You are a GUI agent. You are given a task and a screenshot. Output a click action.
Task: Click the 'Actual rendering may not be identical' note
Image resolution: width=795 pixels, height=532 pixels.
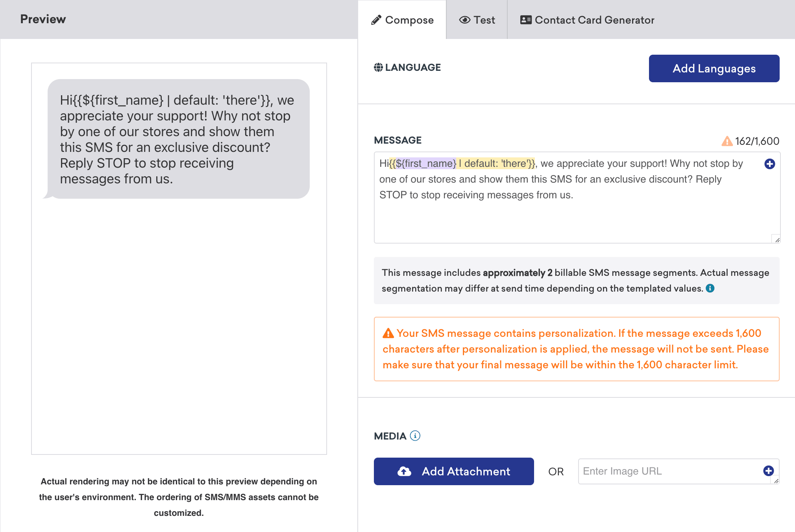point(179,497)
